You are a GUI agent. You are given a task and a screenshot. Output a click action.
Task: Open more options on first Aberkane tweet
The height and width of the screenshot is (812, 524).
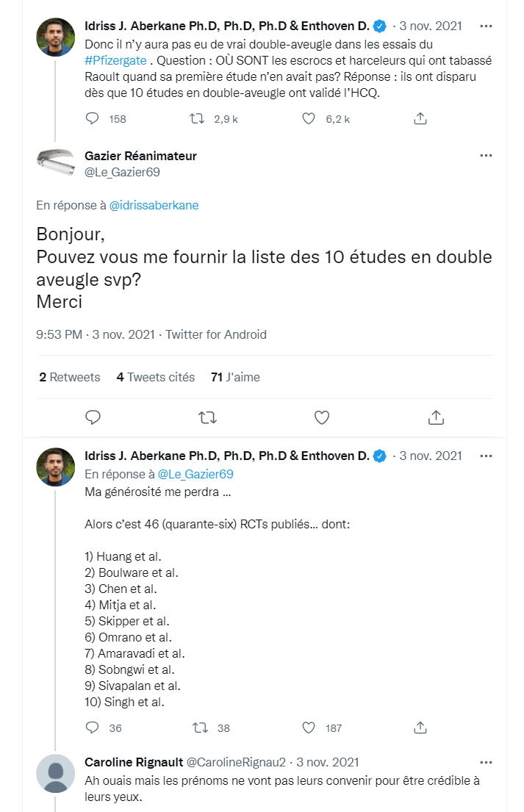tap(486, 26)
